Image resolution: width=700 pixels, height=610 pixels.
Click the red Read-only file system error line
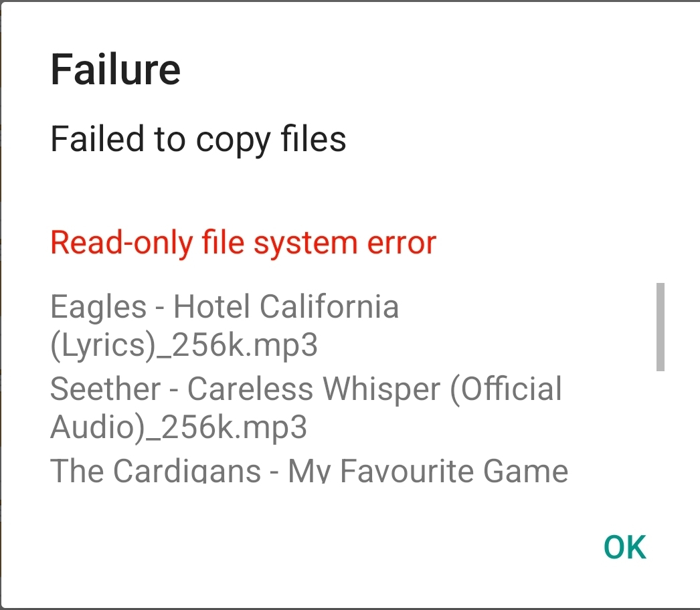[243, 242]
